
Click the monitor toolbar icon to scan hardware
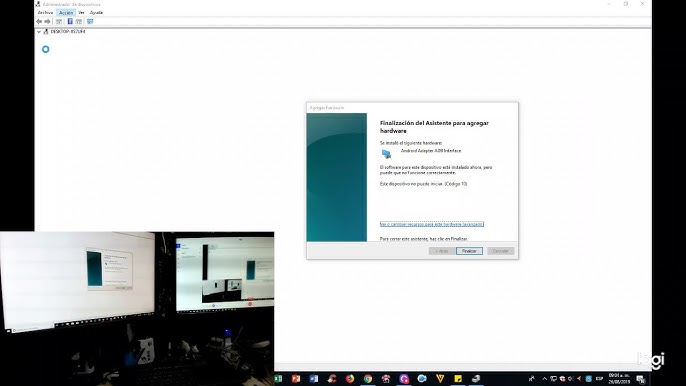tap(90, 21)
